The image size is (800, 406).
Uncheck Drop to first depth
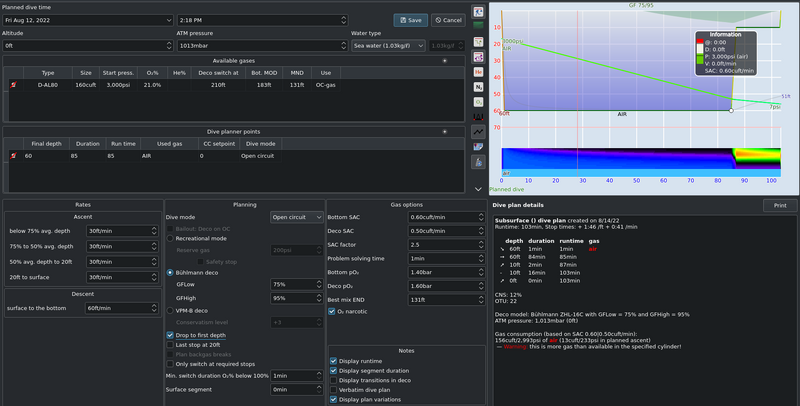[170, 335]
